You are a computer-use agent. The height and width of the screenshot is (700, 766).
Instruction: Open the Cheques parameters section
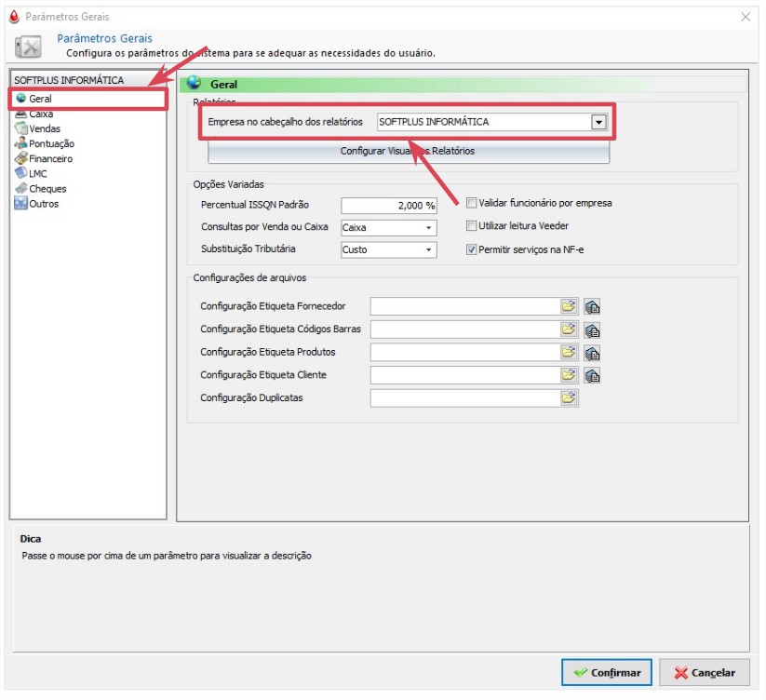tap(47, 189)
